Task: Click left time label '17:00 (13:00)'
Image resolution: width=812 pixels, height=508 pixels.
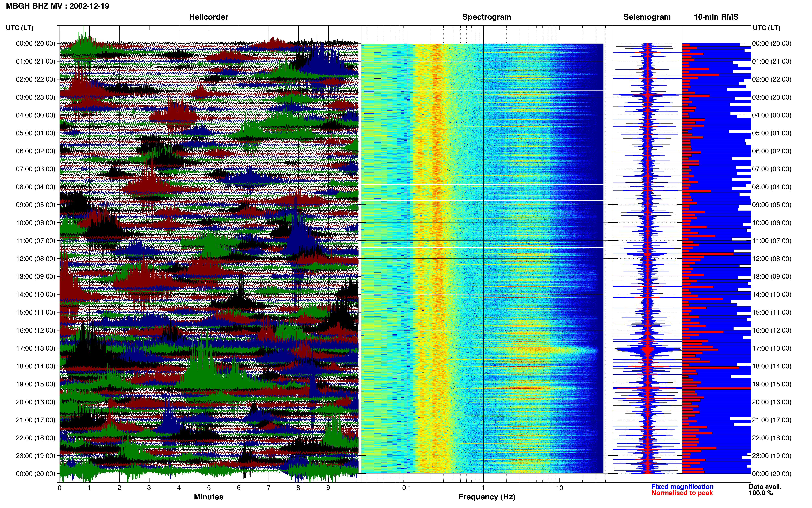Action: coord(36,348)
